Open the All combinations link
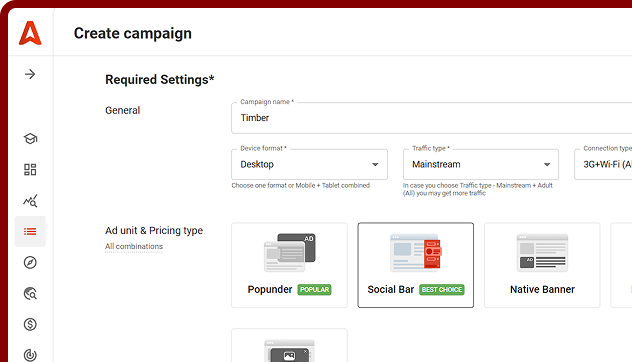 coord(134,246)
